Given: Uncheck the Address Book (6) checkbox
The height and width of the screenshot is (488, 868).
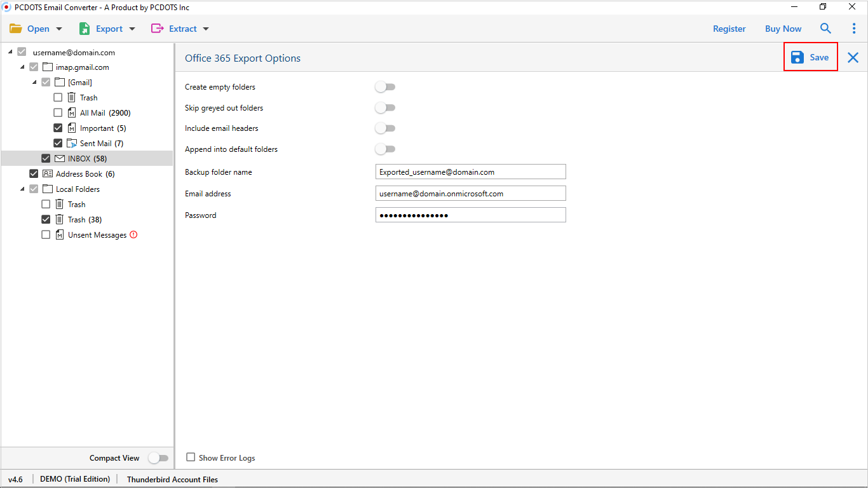Looking at the screenshot, I should click(34, 173).
